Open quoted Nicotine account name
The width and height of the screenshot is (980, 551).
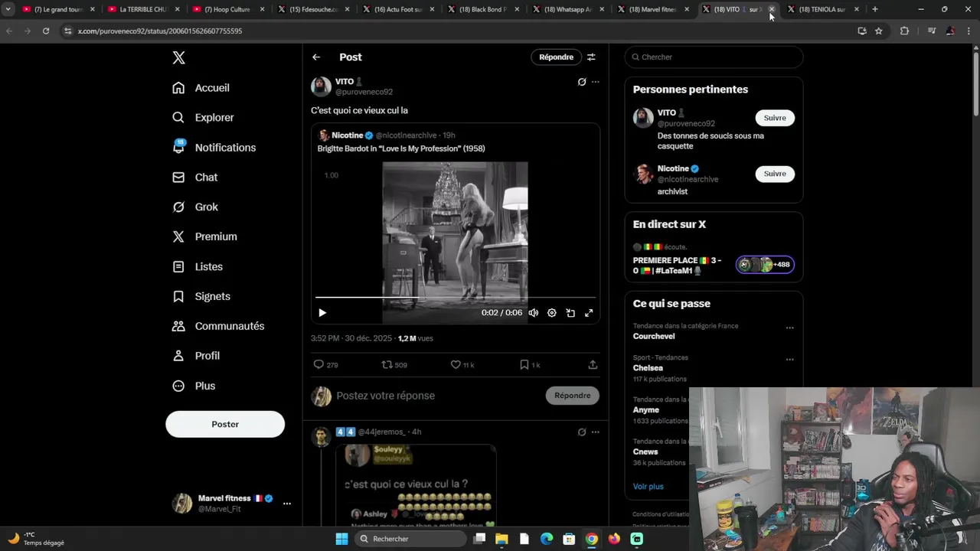coord(347,135)
